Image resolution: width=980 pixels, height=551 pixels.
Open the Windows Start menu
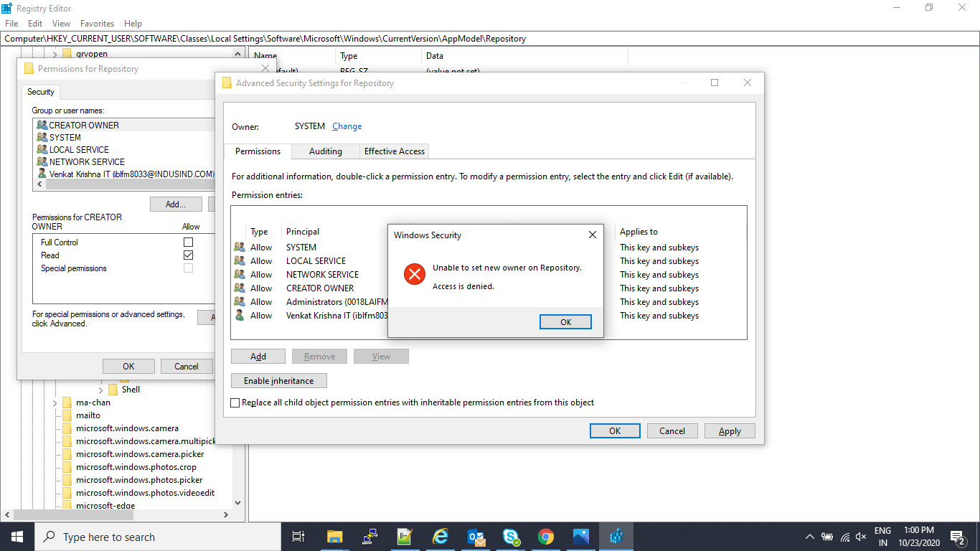[x=17, y=537]
